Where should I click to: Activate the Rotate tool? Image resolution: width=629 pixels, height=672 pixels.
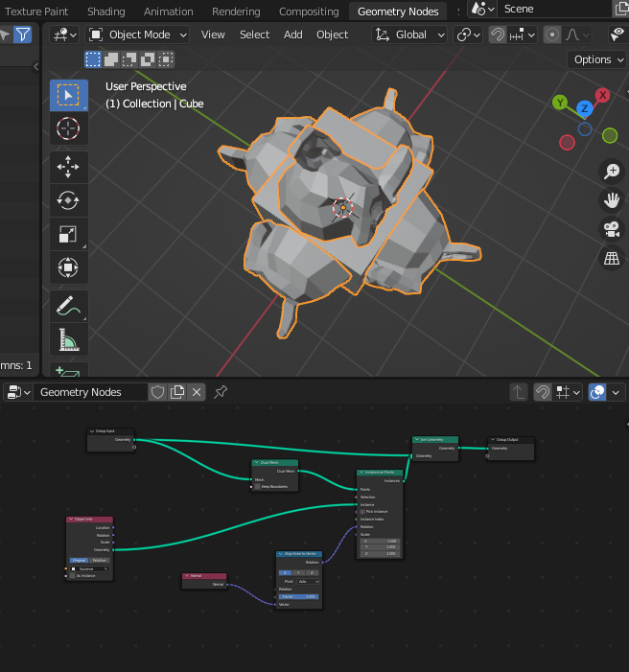click(68, 200)
